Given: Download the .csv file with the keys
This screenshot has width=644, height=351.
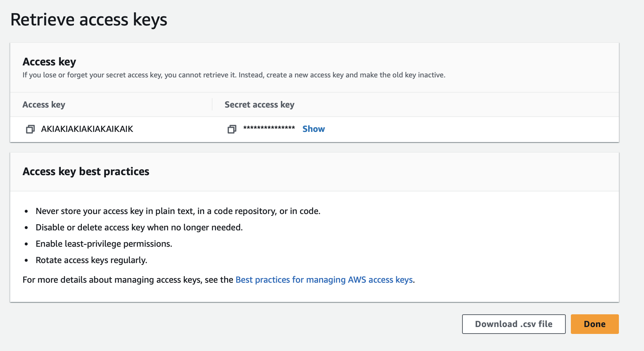Looking at the screenshot, I should click(x=513, y=324).
